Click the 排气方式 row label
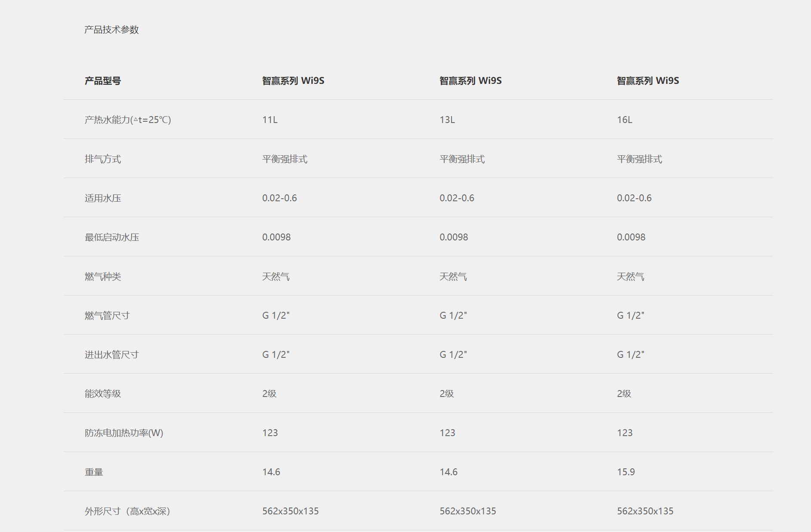Image resolution: width=811 pixels, height=532 pixels. click(103, 159)
